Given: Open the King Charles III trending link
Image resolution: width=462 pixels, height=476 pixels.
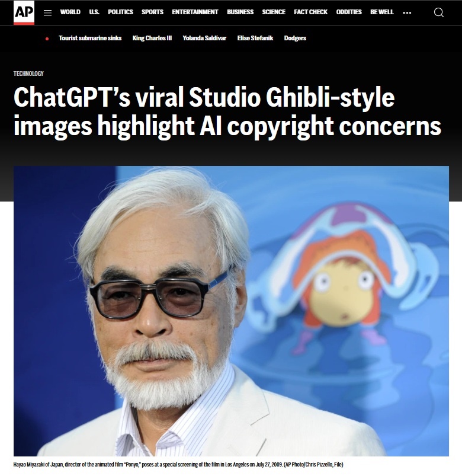Looking at the screenshot, I should click(152, 39).
